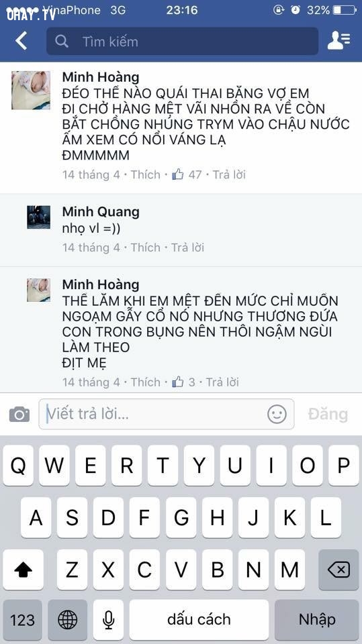Focus the Tìm kiếm search field
The height and width of the screenshot is (644, 362).
tap(182, 41)
